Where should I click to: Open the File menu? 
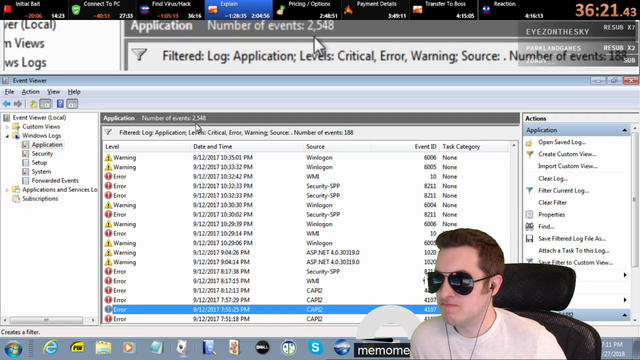click(x=9, y=92)
